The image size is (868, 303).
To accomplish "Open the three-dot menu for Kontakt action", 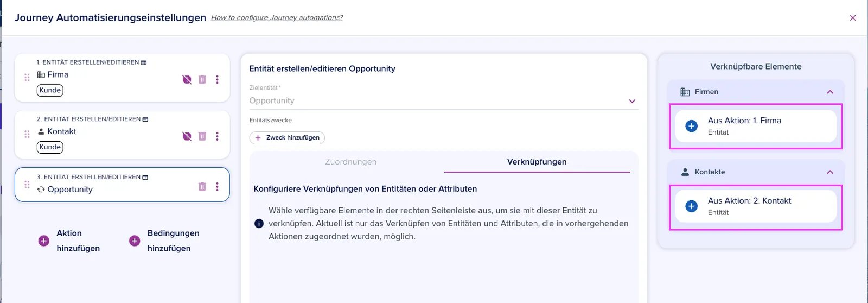I will (x=218, y=136).
